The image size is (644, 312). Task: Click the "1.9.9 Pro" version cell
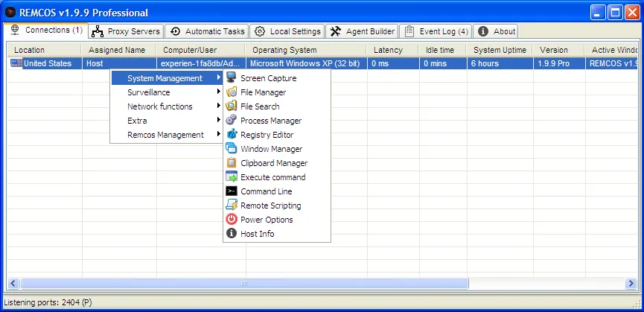coord(559,63)
